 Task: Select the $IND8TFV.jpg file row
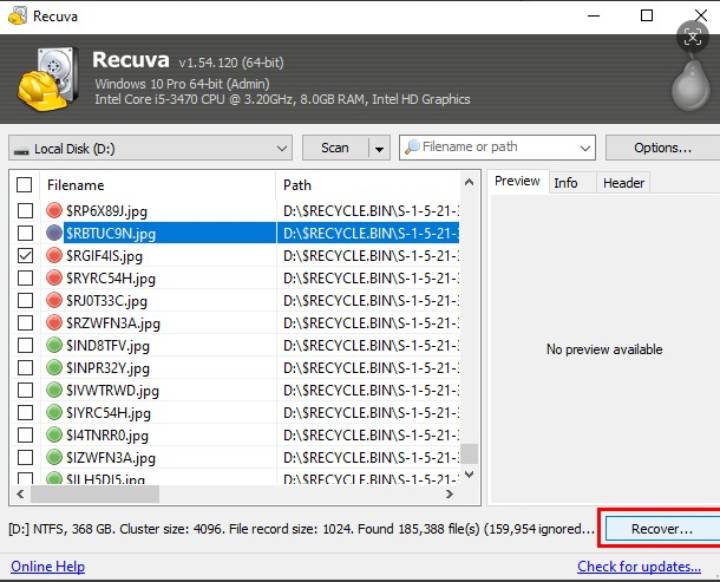coord(236,345)
